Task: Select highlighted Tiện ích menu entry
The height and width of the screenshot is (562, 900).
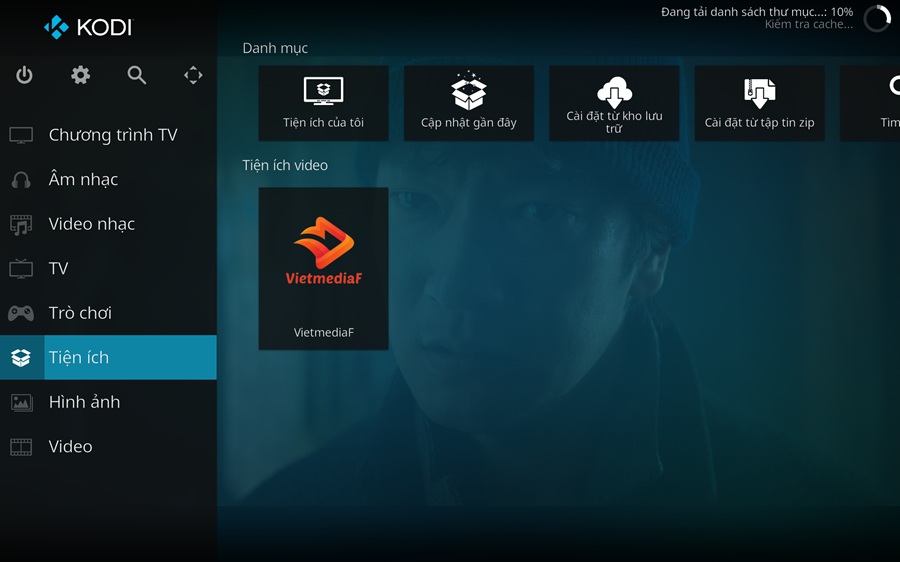Action: click(108, 358)
